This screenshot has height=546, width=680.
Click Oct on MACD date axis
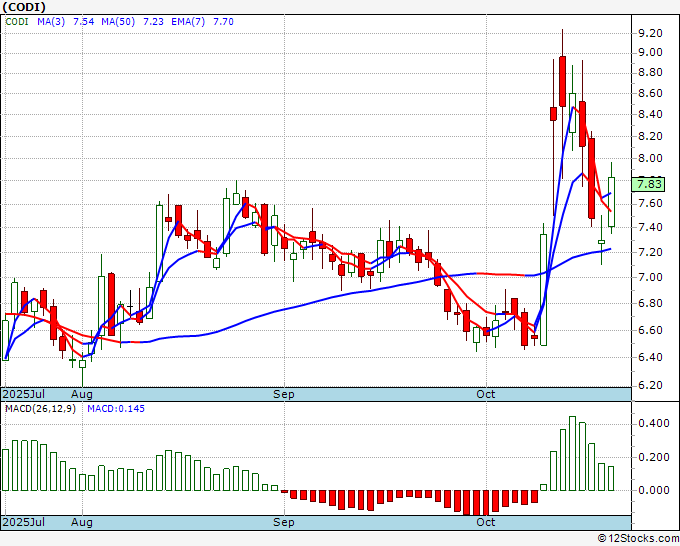pyautogui.click(x=485, y=522)
